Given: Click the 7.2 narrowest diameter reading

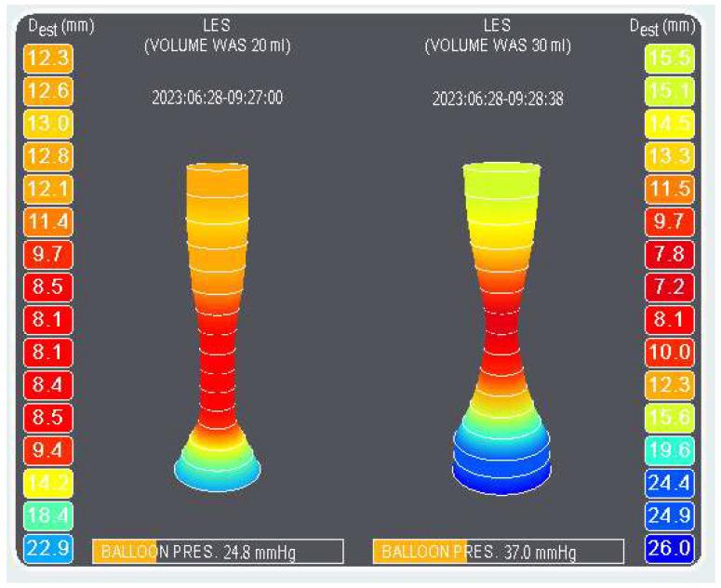Looking at the screenshot, I should click(669, 287).
